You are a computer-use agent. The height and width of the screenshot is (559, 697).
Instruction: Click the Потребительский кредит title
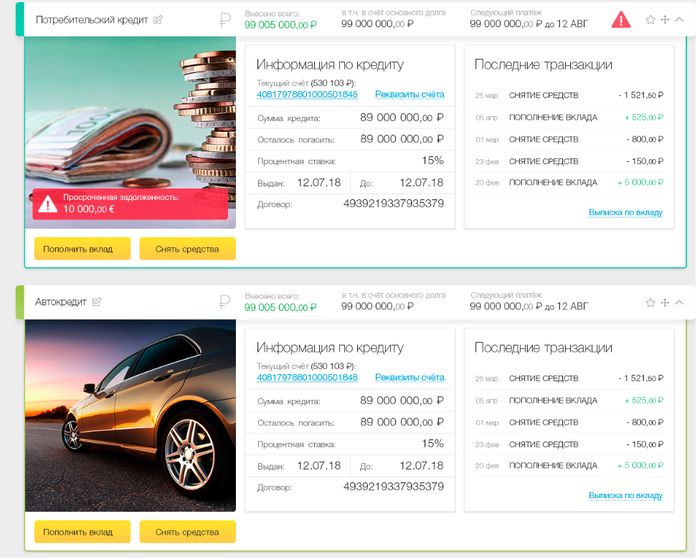point(92,20)
